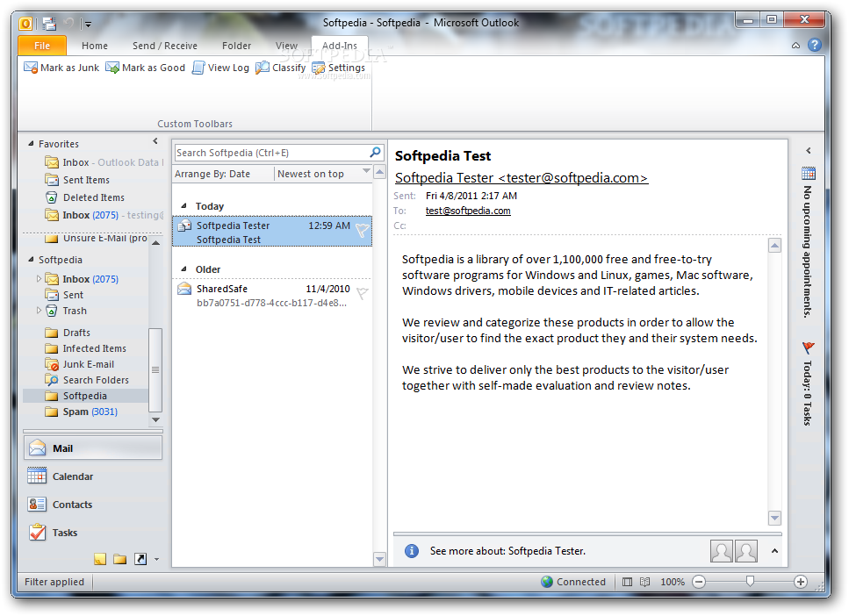Click the red task flag in To-Do Bar
This screenshot has width=849, height=616.
coord(808,347)
